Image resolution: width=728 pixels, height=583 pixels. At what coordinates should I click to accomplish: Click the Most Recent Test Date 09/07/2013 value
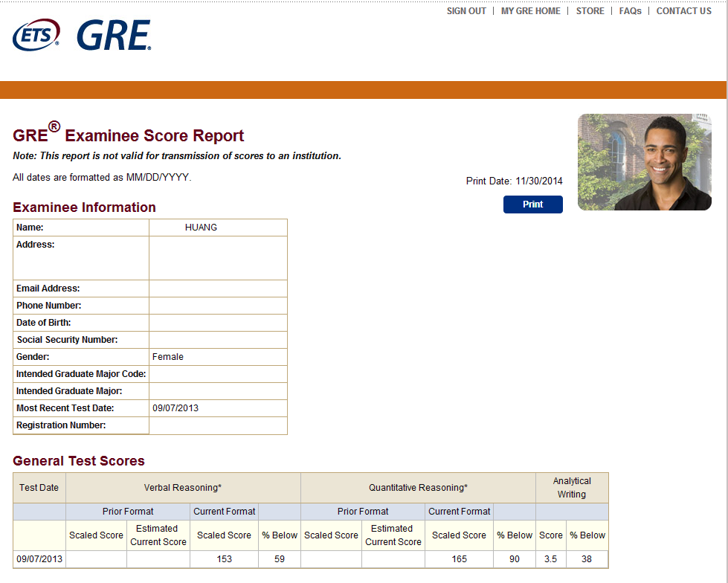pyautogui.click(x=175, y=408)
